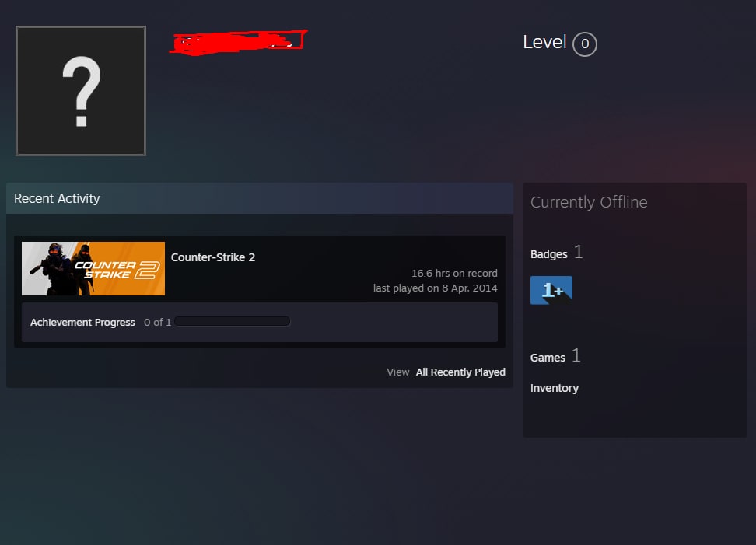Open the Badges section link
Viewport: 756px width, 545px height.
pyautogui.click(x=548, y=254)
